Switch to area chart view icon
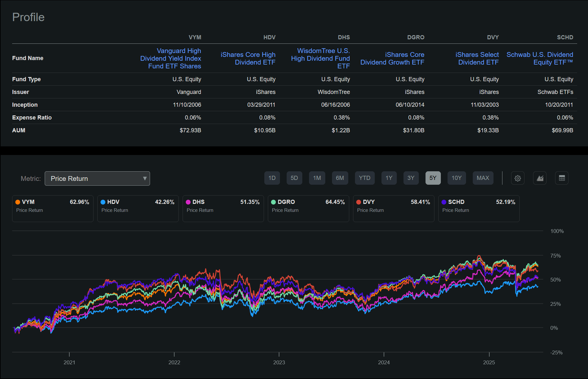 [540, 178]
